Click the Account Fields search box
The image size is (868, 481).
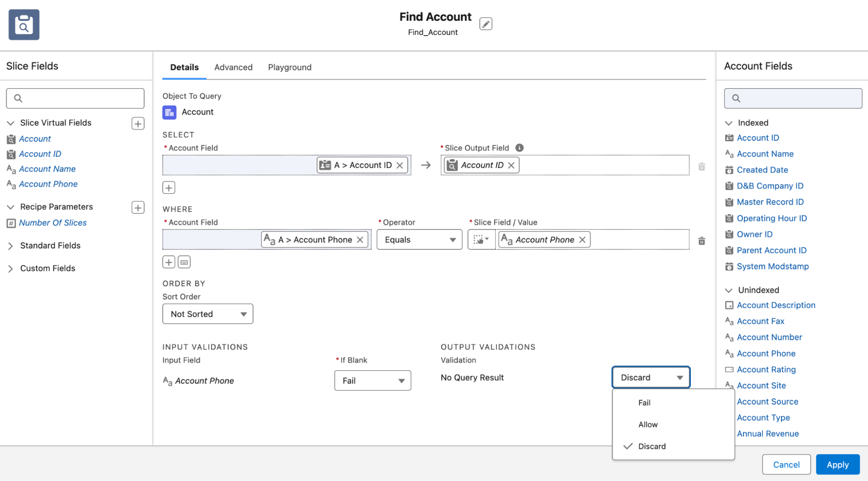tap(793, 98)
